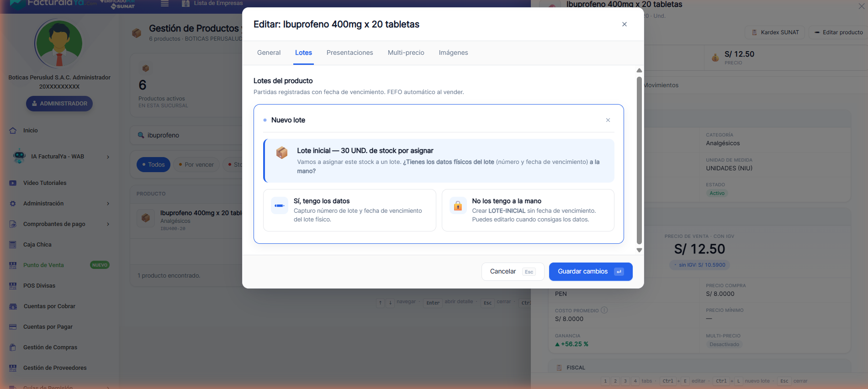Open Cuentas por Cobrar icon
This screenshot has height=389, width=868.
click(x=13, y=306)
